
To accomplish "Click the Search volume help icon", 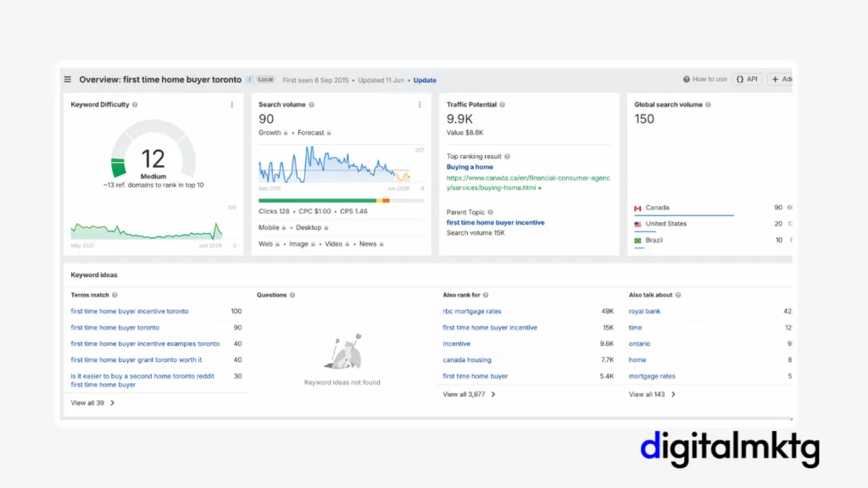I will tap(312, 105).
